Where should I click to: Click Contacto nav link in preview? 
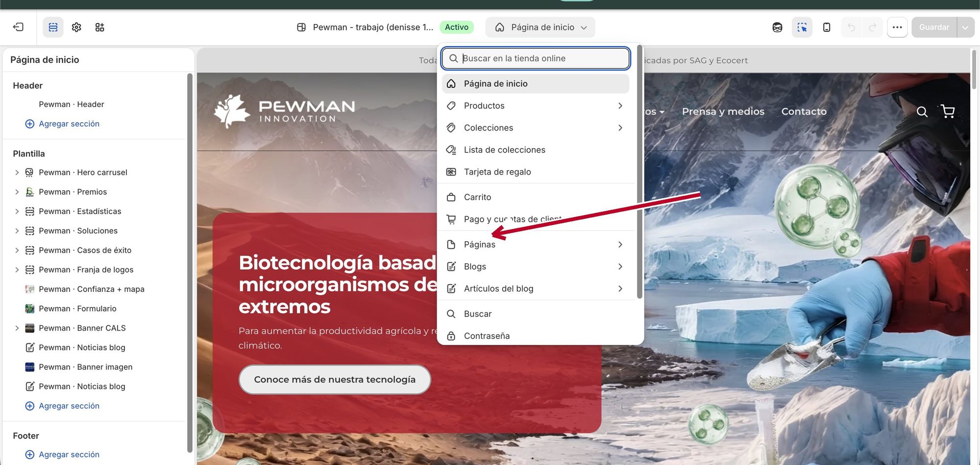pyautogui.click(x=804, y=111)
